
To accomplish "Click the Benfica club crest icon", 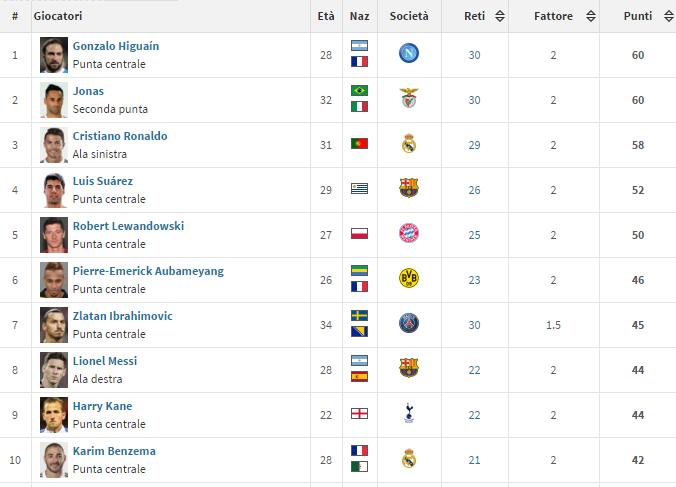I will (x=408, y=99).
